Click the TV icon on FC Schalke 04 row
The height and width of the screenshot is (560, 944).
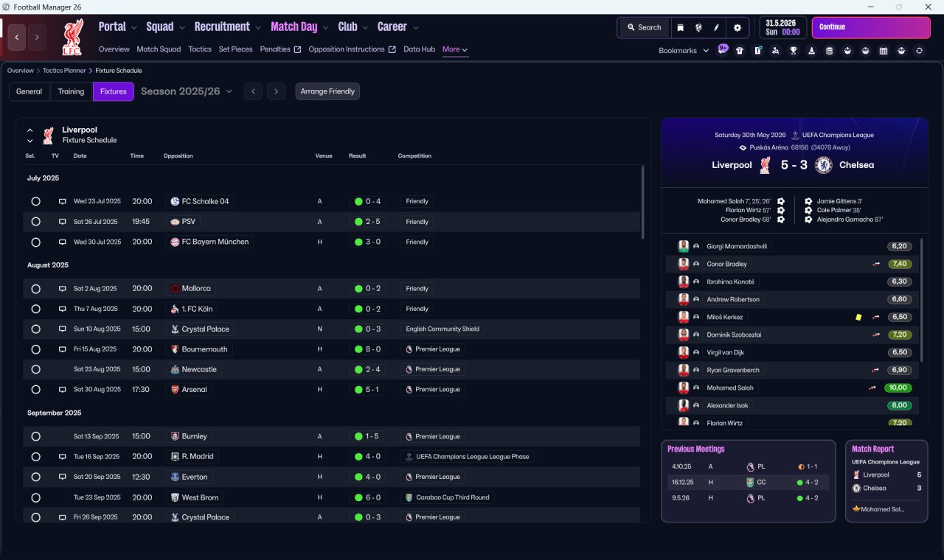(63, 201)
